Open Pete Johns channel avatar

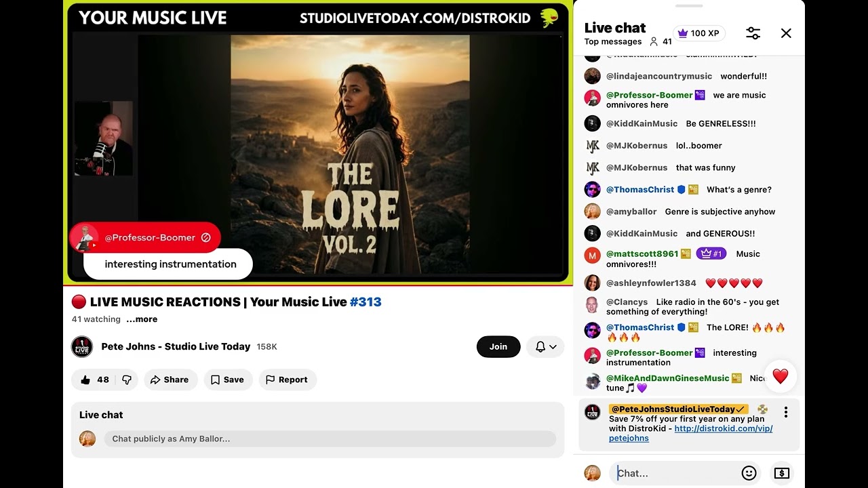(x=82, y=346)
